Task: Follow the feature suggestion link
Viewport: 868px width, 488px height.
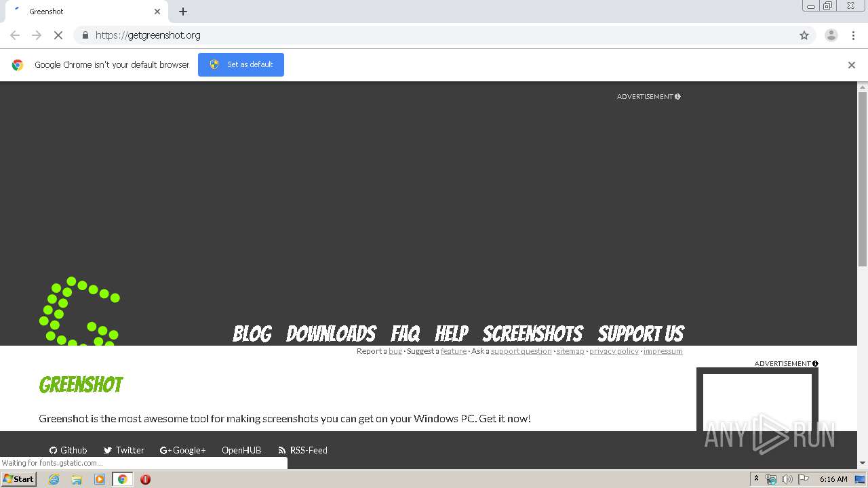Action: click(x=454, y=351)
